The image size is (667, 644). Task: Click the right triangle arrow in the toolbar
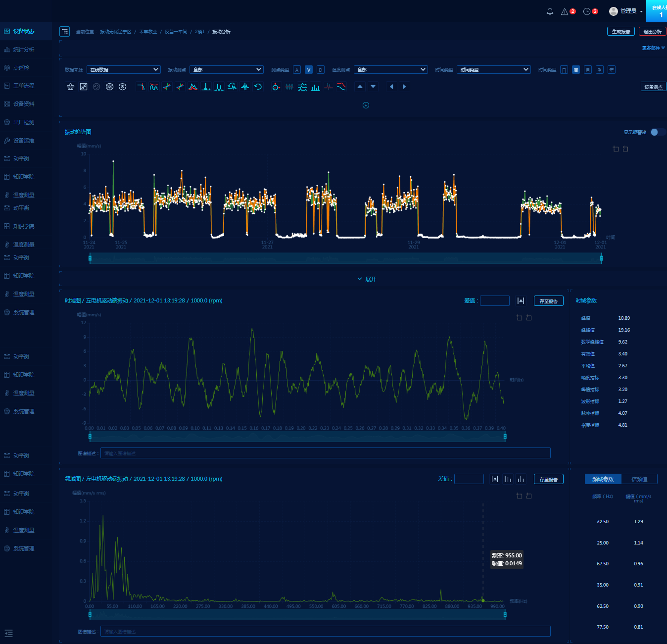click(404, 87)
